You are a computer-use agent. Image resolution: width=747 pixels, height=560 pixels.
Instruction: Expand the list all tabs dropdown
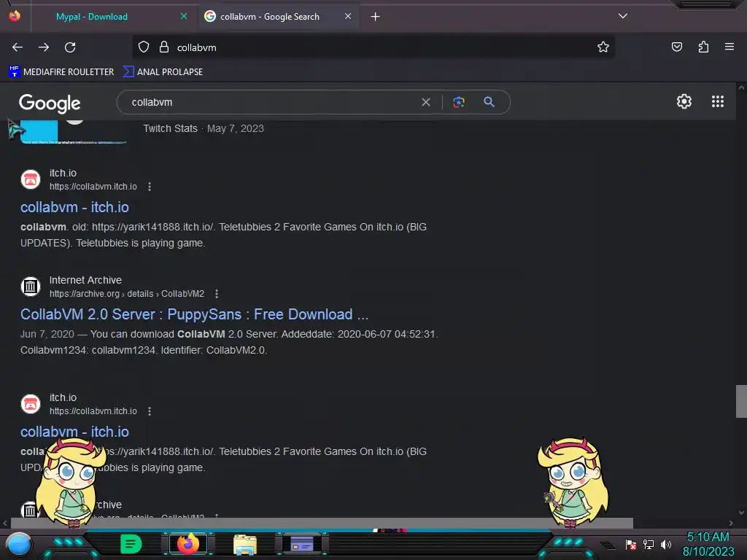pyautogui.click(x=623, y=16)
